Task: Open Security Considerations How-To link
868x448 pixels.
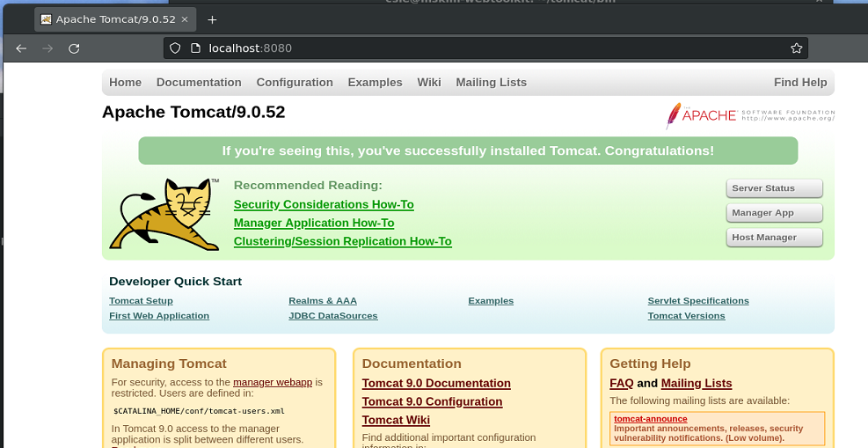Action: [x=324, y=204]
